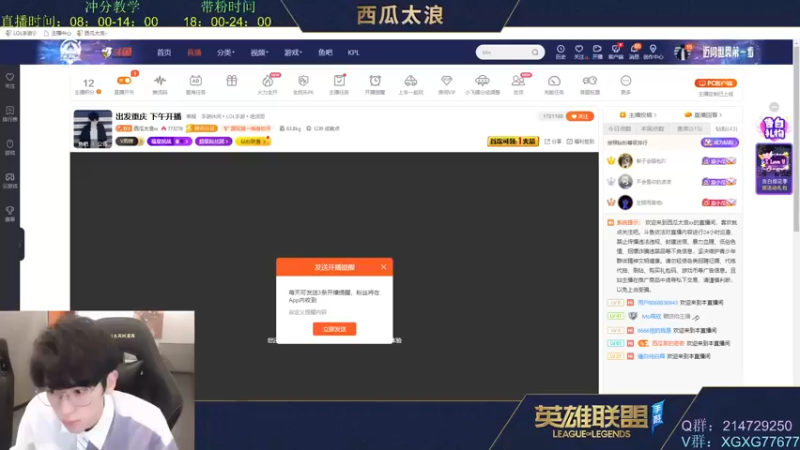Expand the 更多 ellipsis menu
This screenshot has width=800, height=450.
coord(626,81)
